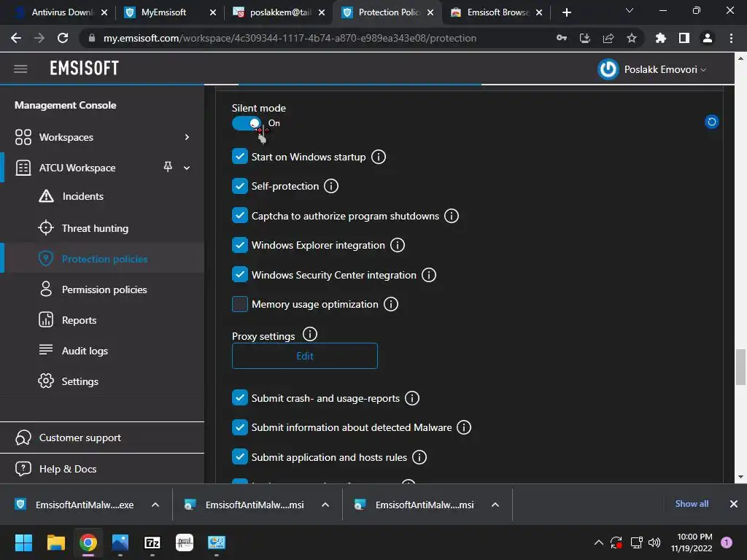Expand the Workspaces chevron
Screen dimensions: 747x560
coord(187,137)
